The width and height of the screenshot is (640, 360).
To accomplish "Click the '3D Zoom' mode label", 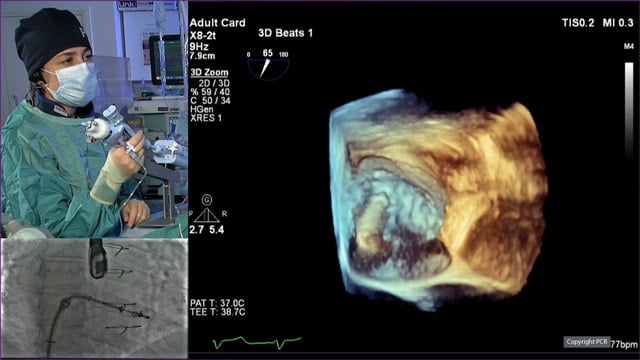I will coord(209,73).
